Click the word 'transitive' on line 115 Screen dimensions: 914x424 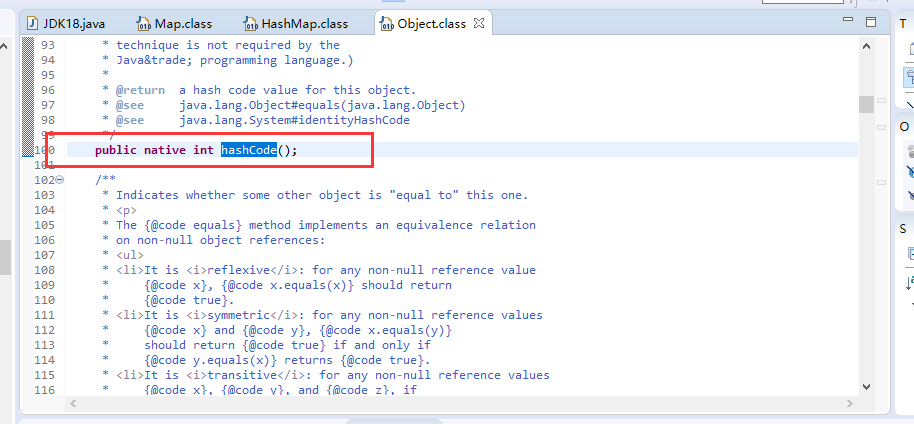tap(242, 375)
